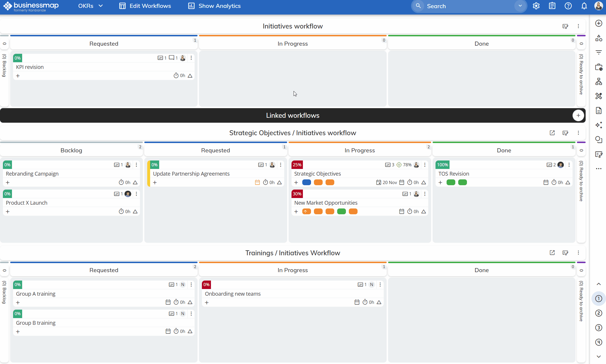Click the 78% target indicator on Strategic Objectives
The image size is (606, 364).
coord(404,165)
